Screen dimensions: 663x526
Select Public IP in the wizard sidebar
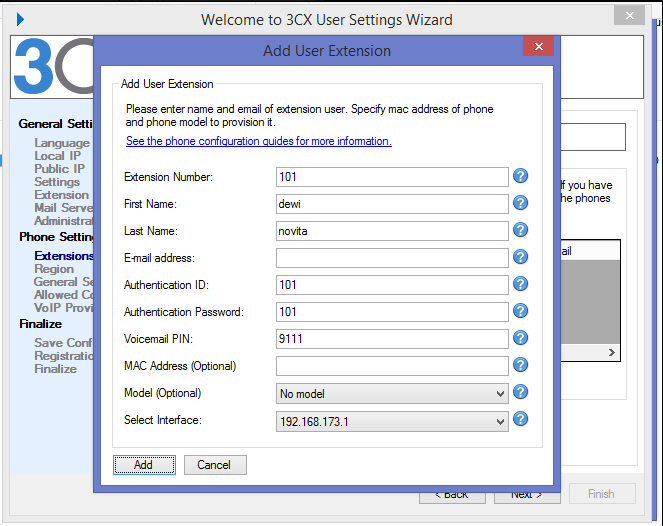pos(60,169)
